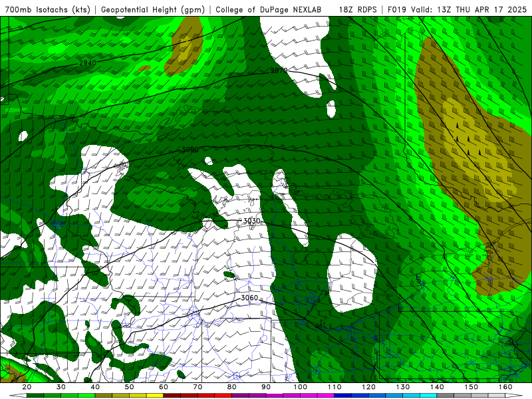Click the 2940 height contour label
The image size is (532, 399).
click(88, 63)
